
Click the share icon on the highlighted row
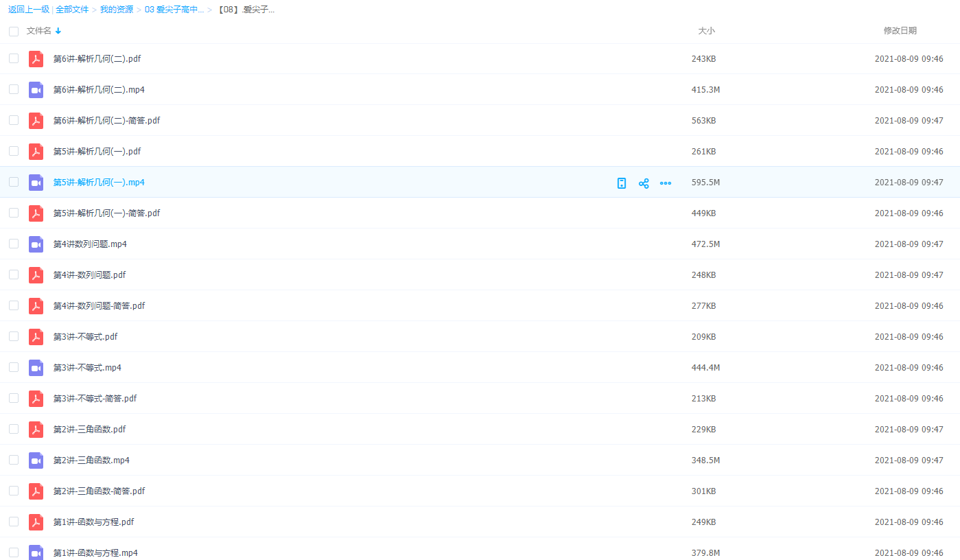(644, 183)
